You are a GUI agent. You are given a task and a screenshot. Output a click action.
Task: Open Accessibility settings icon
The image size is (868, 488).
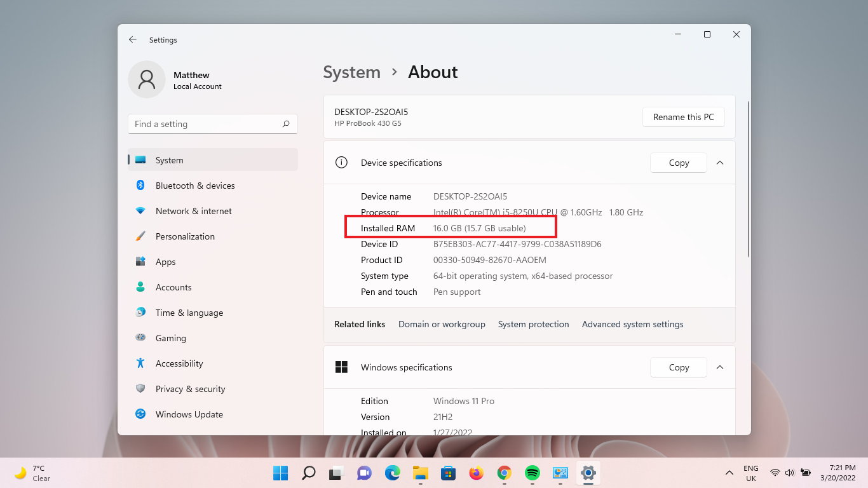pyautogui.click(x=140, y=363)
